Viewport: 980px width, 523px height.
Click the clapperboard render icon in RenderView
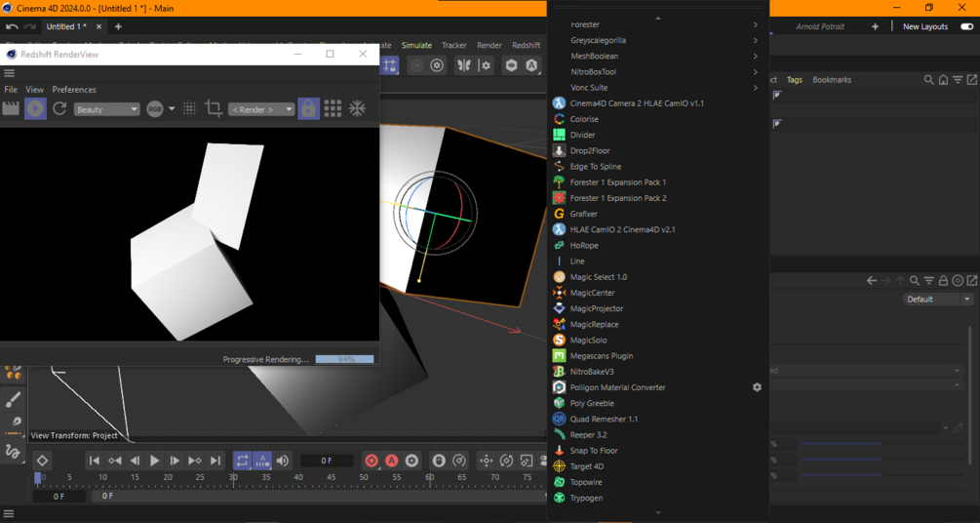pyautogui.click(x=11, y=109)
